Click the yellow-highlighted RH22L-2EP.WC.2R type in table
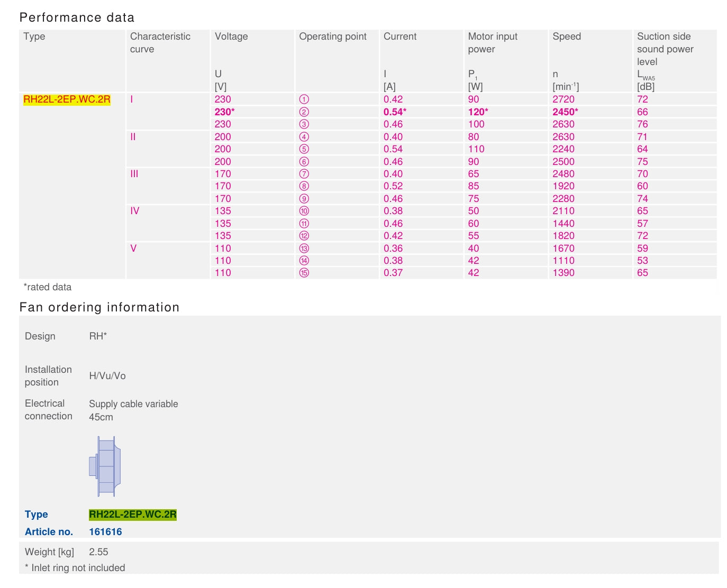Image resolution: width=727 pixels, height=588 pixels. (67, 99)
